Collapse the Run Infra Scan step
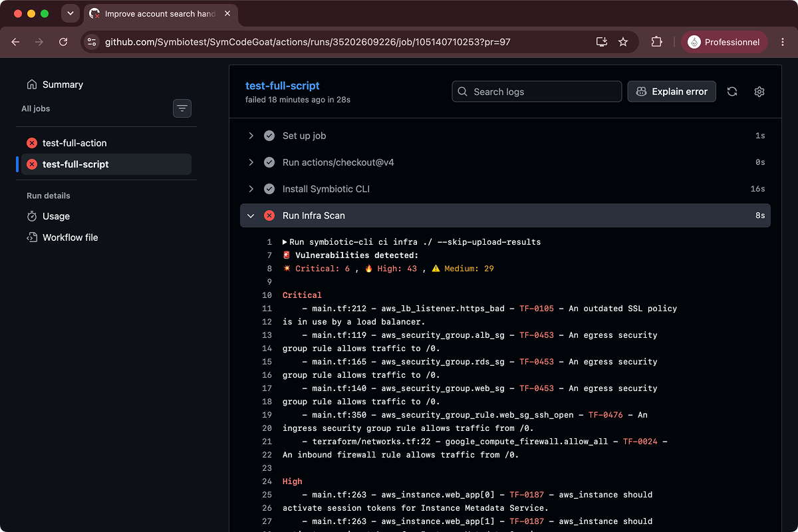 pyautogui.click(x=505, y=215)
